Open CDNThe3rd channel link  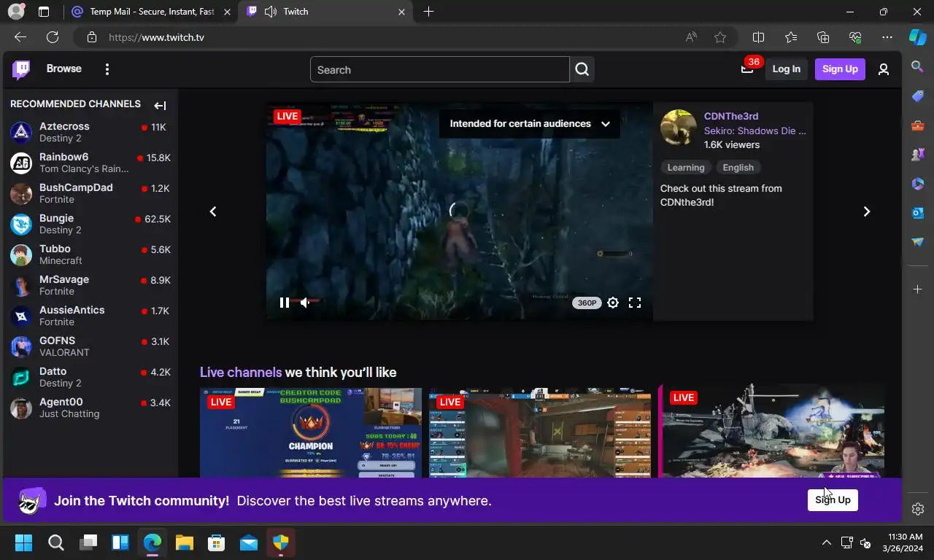[731, 116]
